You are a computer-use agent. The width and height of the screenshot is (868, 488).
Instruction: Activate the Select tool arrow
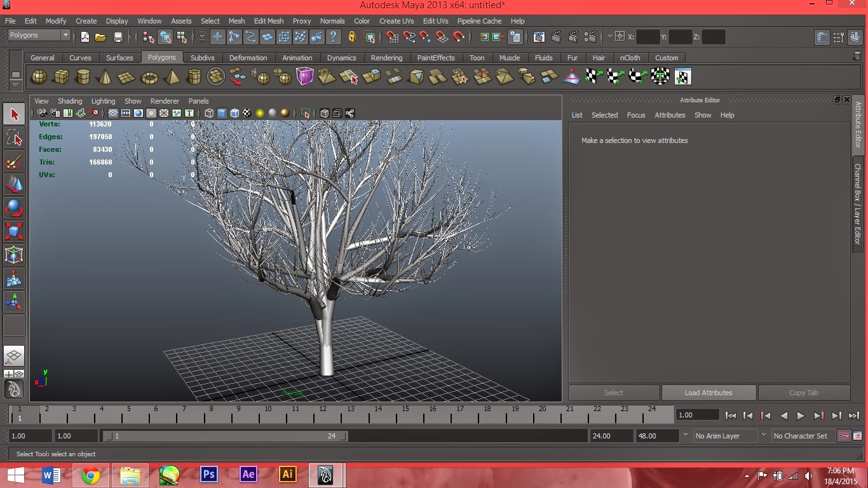[x=14, y=114]
